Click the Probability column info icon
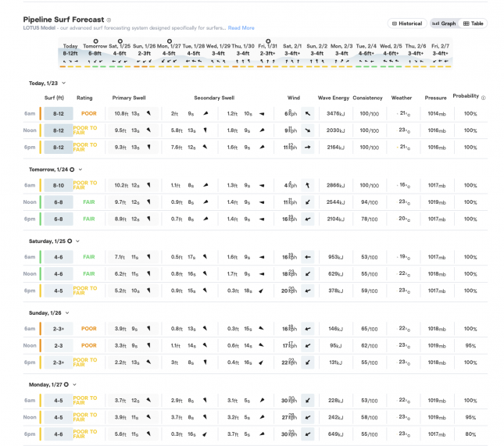Image resolution: width=504 pixels, height=446 pixels. coord(484,98)
